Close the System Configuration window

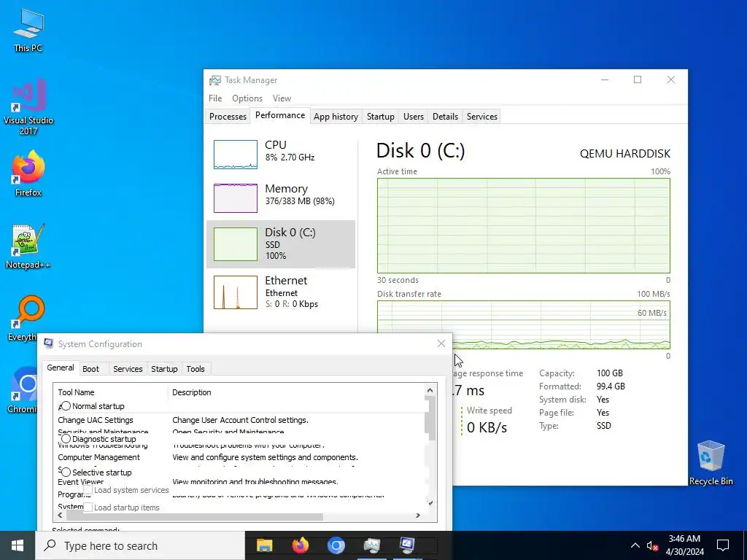pyautogui.click(x=441, y=344)
